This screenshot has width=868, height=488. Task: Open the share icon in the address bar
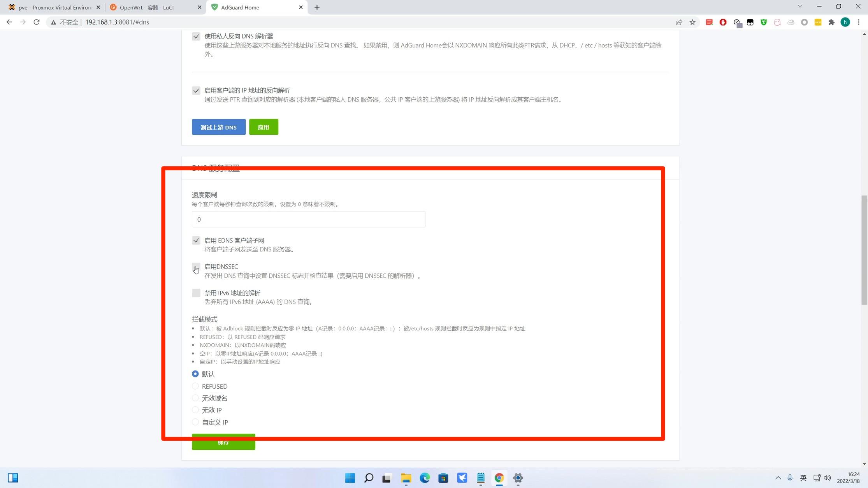[x=679, y=22]
